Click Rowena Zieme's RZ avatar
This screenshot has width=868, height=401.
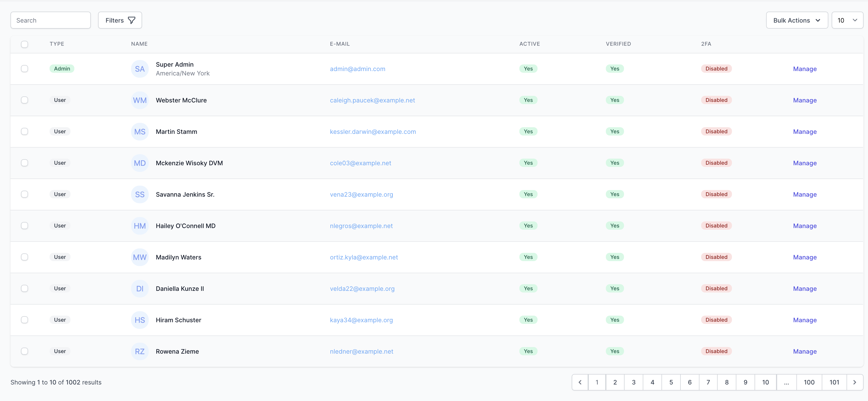[140, 351]
